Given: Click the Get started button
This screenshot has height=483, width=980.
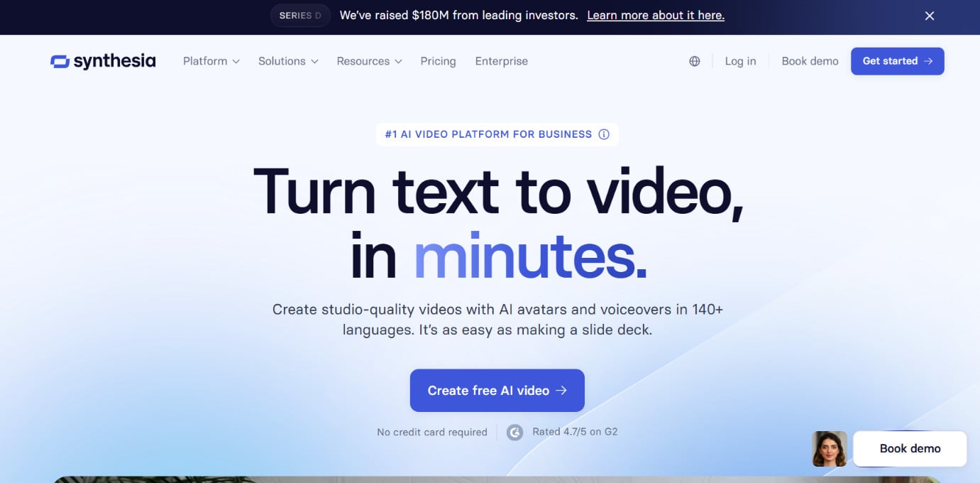Looking at the screenshot, I should tap(898, 61).
